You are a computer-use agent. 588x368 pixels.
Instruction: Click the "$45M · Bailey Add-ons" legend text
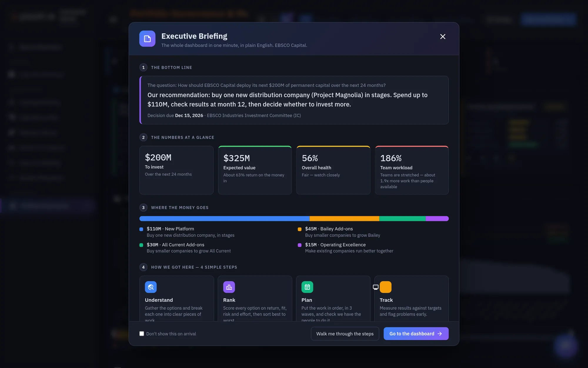tap(329, 229)
